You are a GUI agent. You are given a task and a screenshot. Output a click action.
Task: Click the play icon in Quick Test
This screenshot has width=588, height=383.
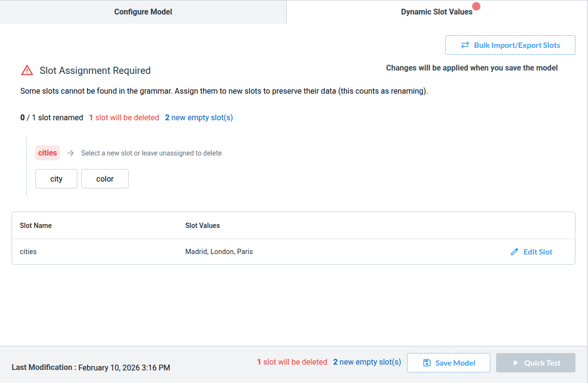coord(515,363)
